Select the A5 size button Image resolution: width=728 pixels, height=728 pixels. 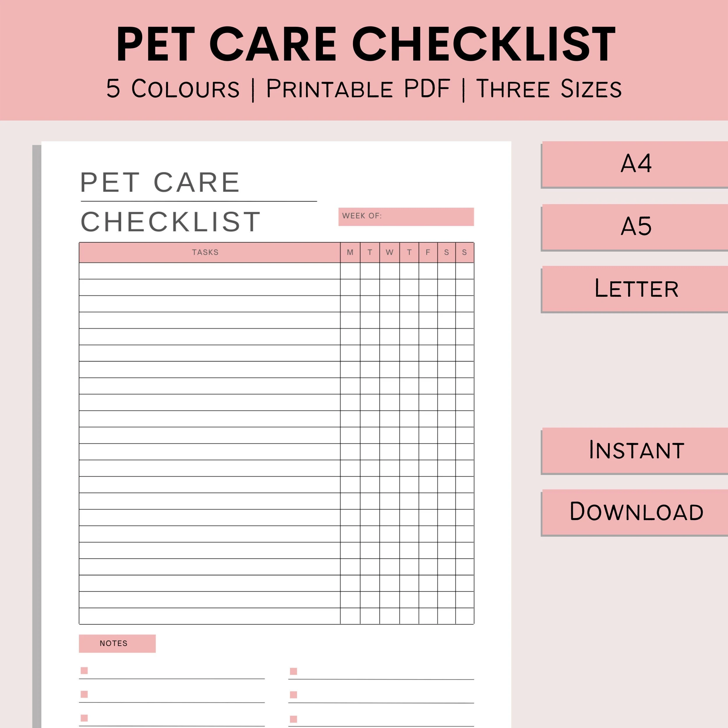point(635,227)
